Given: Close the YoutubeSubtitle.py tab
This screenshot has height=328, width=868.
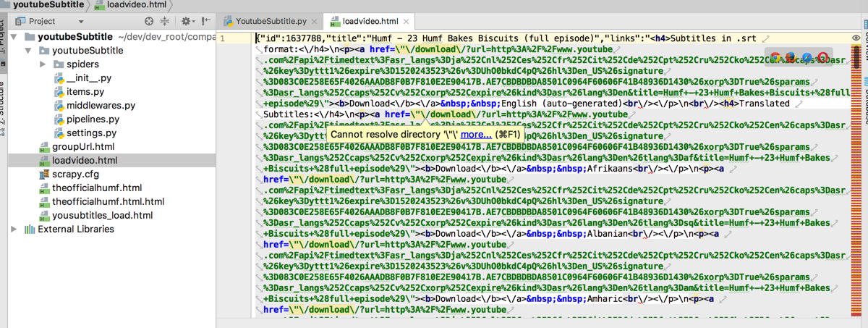Looking at the screenshot, I should [x=314, y=22].
